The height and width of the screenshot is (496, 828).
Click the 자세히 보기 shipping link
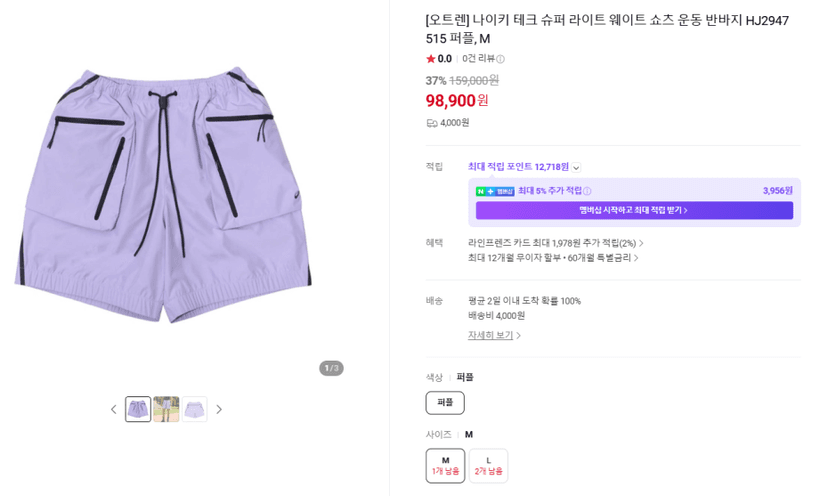pos(494,335)
